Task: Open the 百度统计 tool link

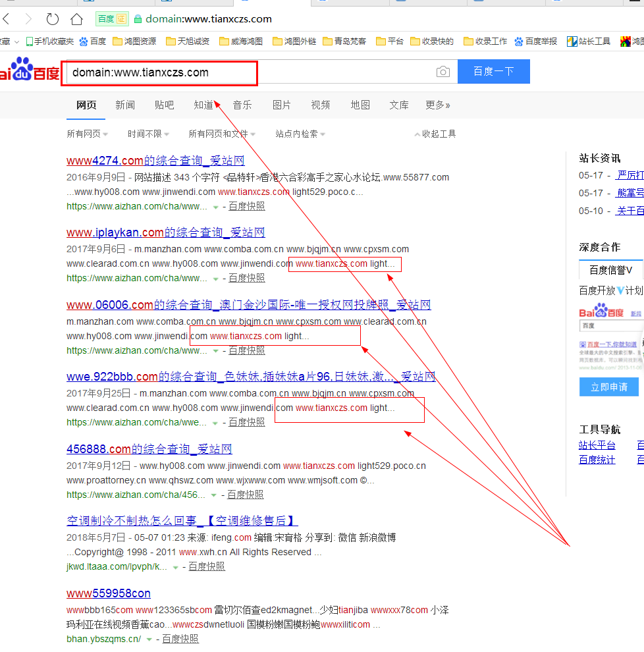Action: pos(597,460)
